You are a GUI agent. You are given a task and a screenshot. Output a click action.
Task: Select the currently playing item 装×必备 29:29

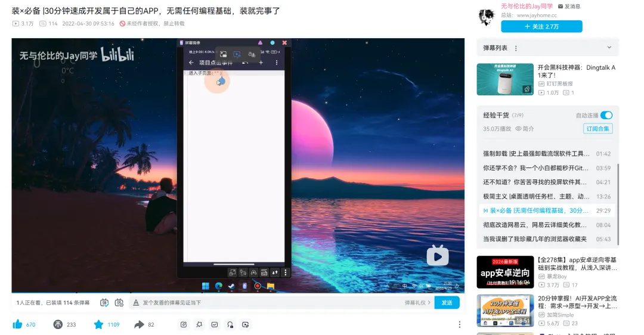coord(547,210)
